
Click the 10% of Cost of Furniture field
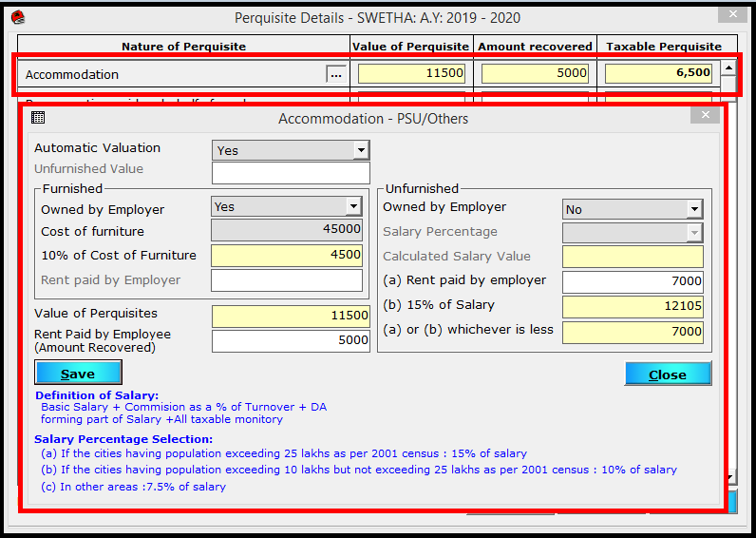pyautogui.click(x=287, y=256)
